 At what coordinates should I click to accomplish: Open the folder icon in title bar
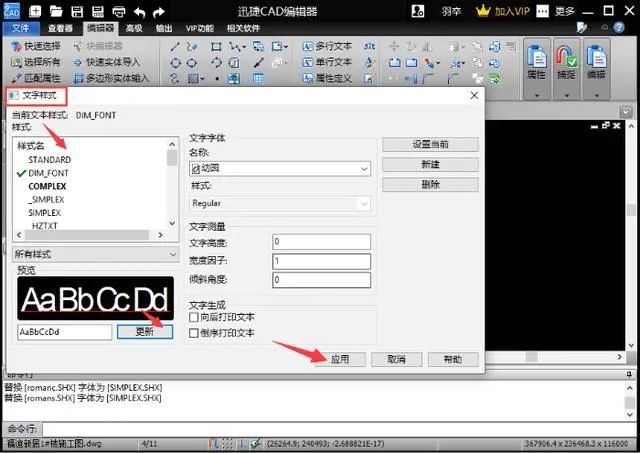56,11
